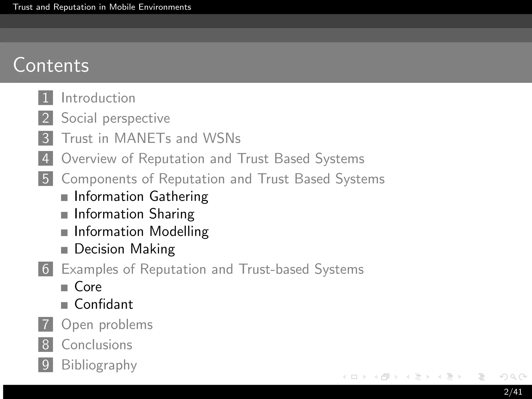Click the magnifier search icon
The height and width of the screenshot is (399, 532).
coord(513,377)
